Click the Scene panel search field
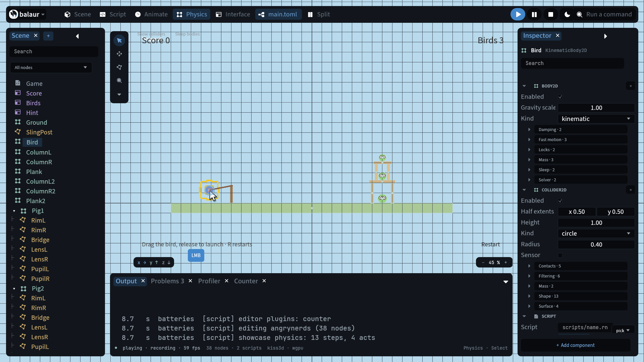Viewport: 644px width, 362px height. click(54, 51)
